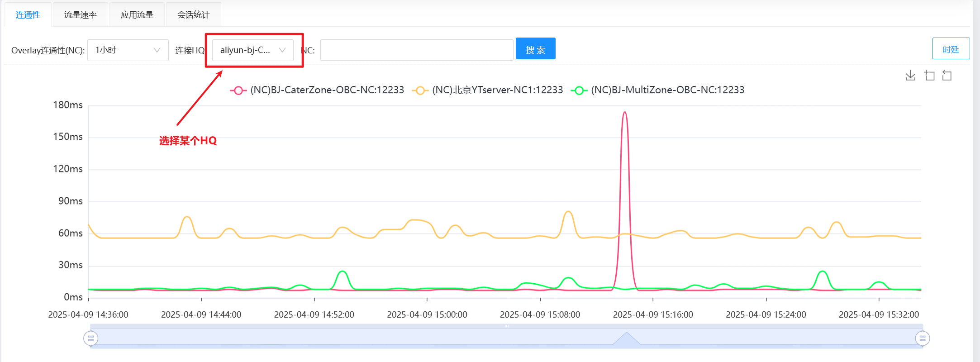Screen dimensions: 980x362
Task: Click the zoom reset restore icon
Action: click(x=947, y=76)
